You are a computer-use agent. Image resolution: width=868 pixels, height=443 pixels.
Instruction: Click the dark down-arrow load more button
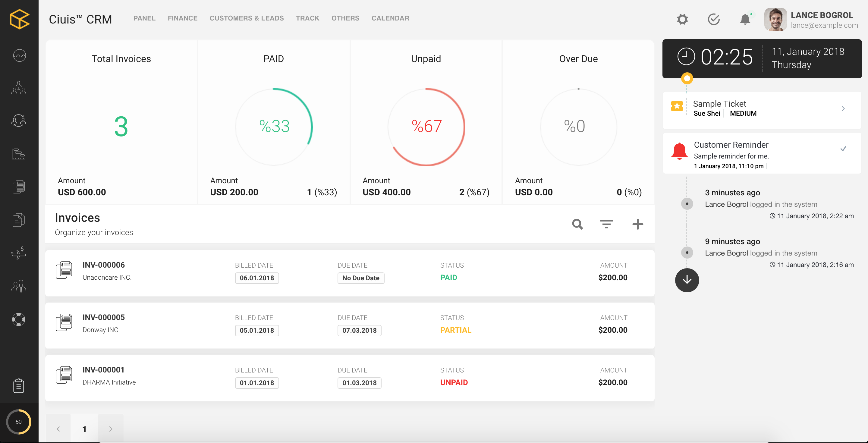tap(687, 280)
